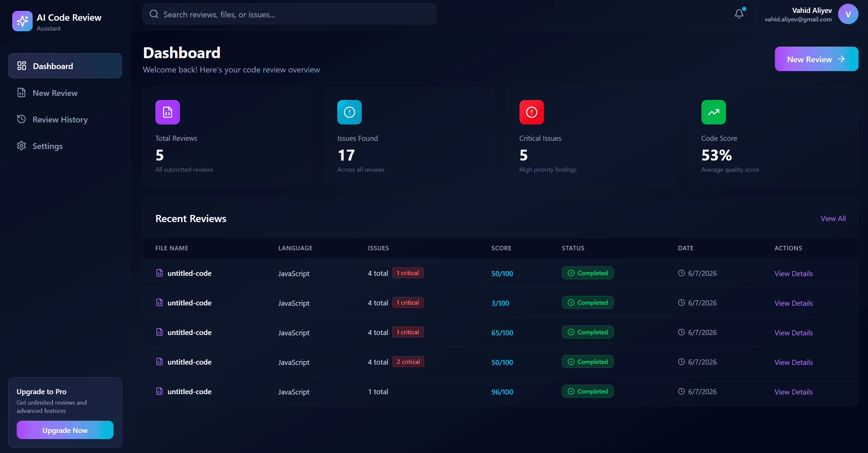Click the Dashboard grid icon in sidebar
868x453 pixels.
[x=22, y=66]
